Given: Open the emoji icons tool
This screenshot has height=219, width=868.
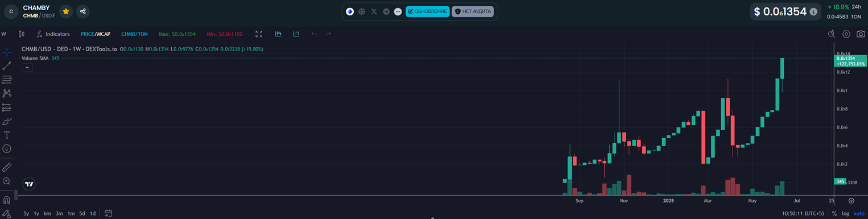Looking at the screenshot, I should (7, 148).
